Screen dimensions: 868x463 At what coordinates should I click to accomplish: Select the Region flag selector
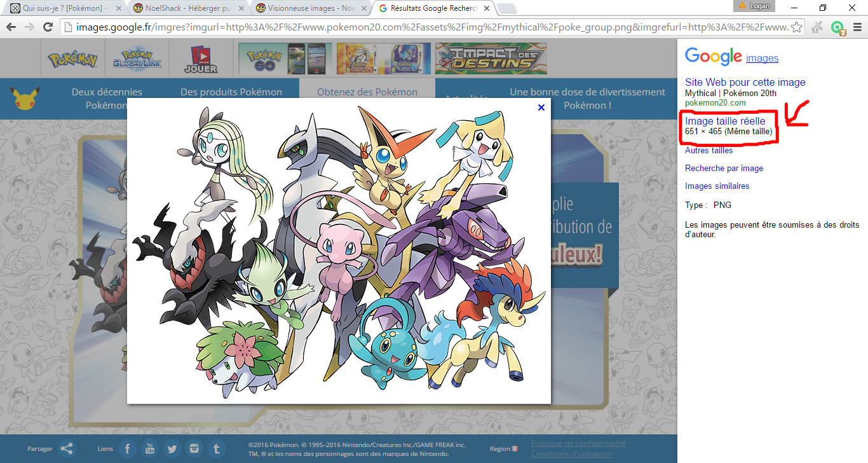click(x=515, y=448)
